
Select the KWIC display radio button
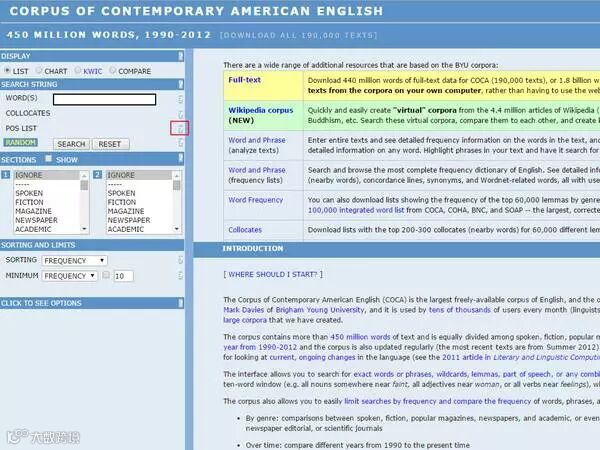point(78,70)
